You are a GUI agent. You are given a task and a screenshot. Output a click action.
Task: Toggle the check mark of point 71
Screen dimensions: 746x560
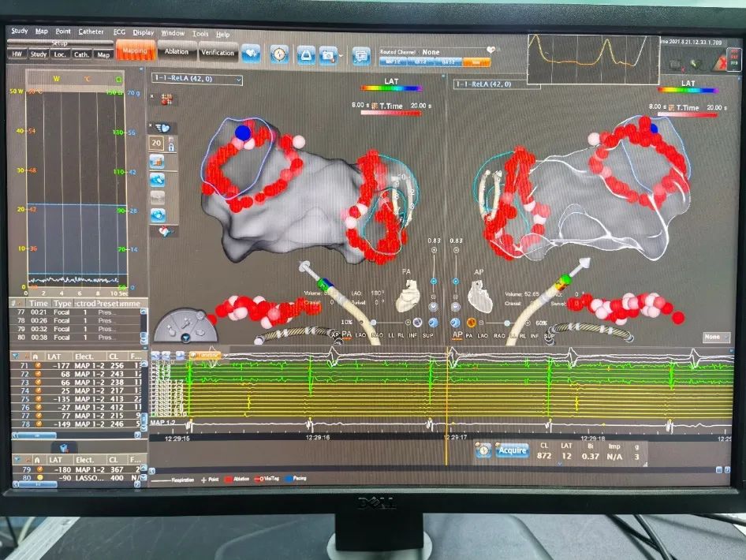pyautogui.click(x=38, y=365)
